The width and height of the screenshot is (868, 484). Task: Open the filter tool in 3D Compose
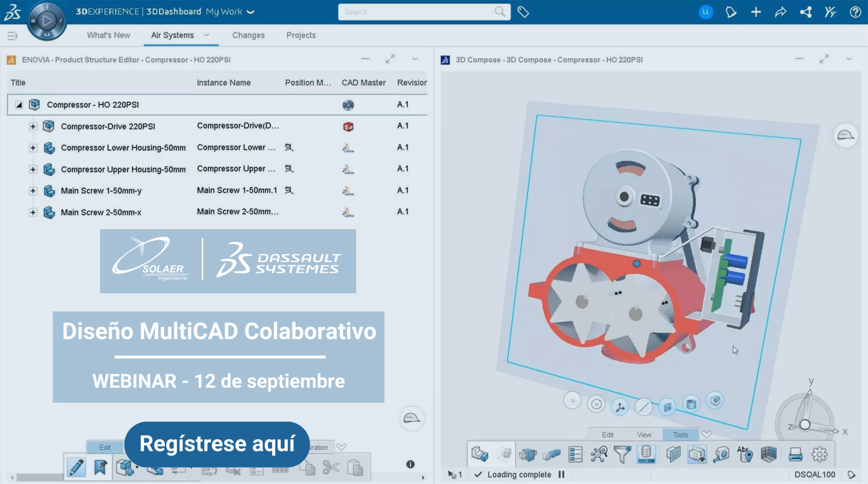tap(623, 454)
